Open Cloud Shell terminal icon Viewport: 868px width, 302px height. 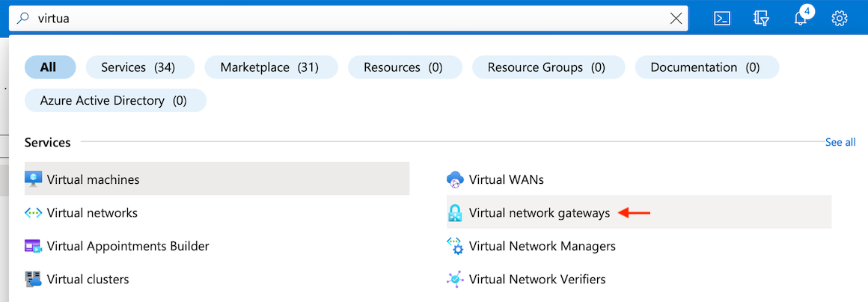(722, 18)
